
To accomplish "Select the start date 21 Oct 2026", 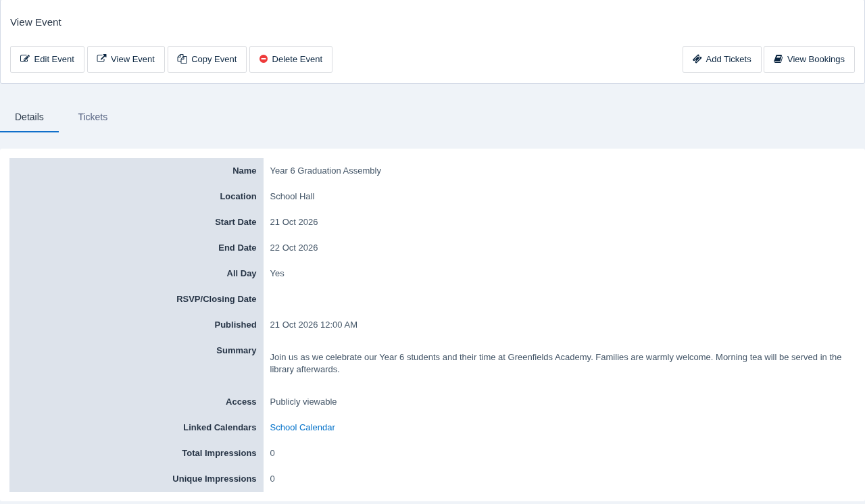I will (294, 222).
